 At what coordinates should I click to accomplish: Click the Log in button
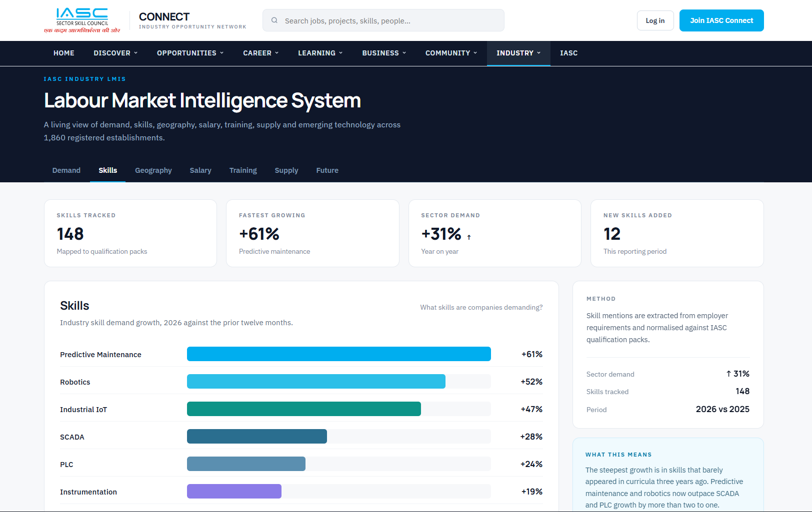point(655,20)
